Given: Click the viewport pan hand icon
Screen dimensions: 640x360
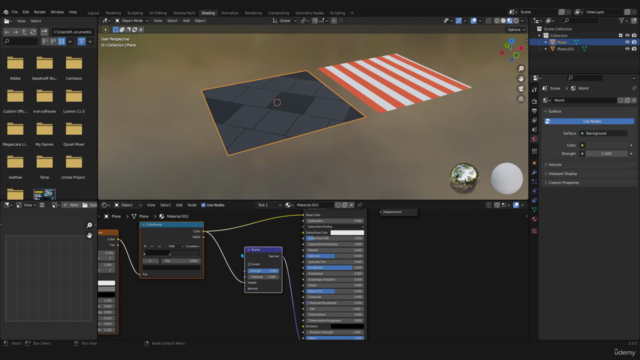Looking at the screenshot, I should click(x=521, y=78).
